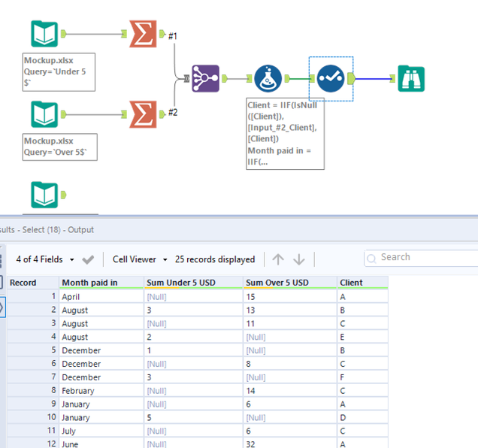Select the Sum Under 5 USD value 1

(193, 350)
